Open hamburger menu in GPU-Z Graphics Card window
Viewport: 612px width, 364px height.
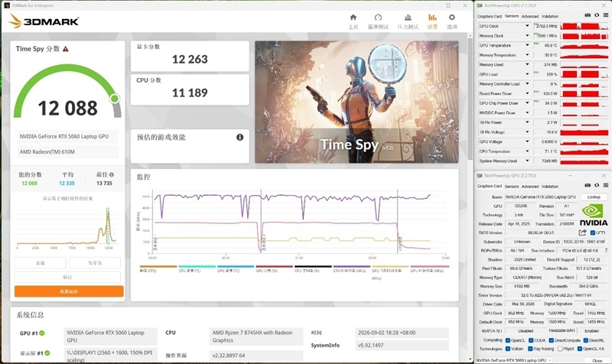pyautogui.click(x=606, y=185)
